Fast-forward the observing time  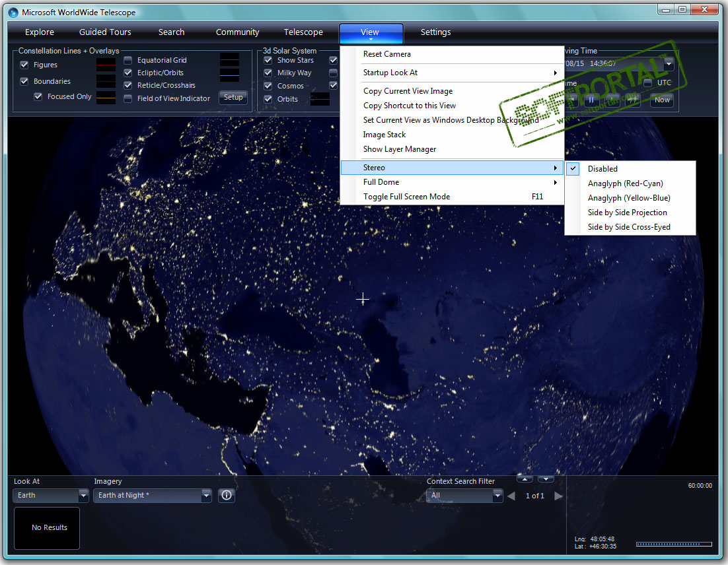click(632, 100)
